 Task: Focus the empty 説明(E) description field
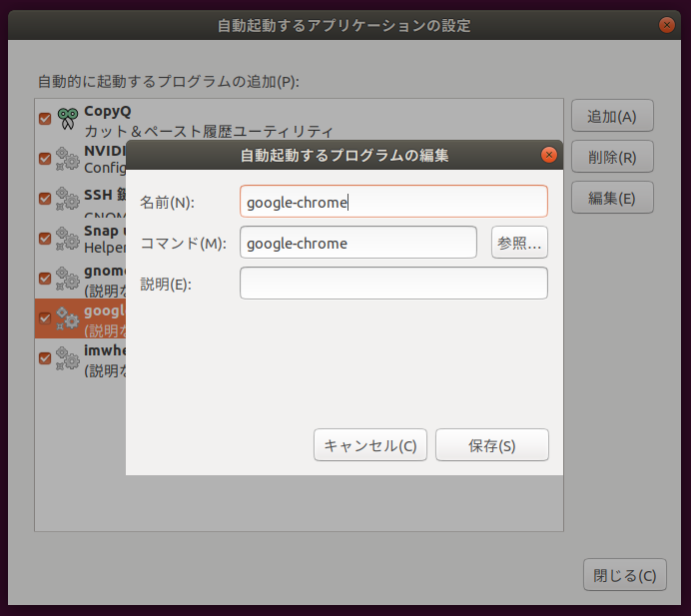[393, 284]
